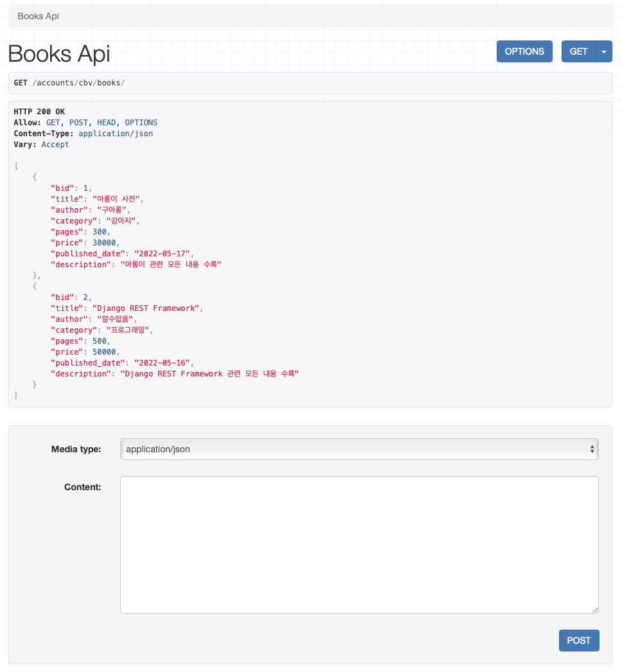Screen dimensions: 622x672
Task: Click the GET button
Action: (x=578, y=51)
